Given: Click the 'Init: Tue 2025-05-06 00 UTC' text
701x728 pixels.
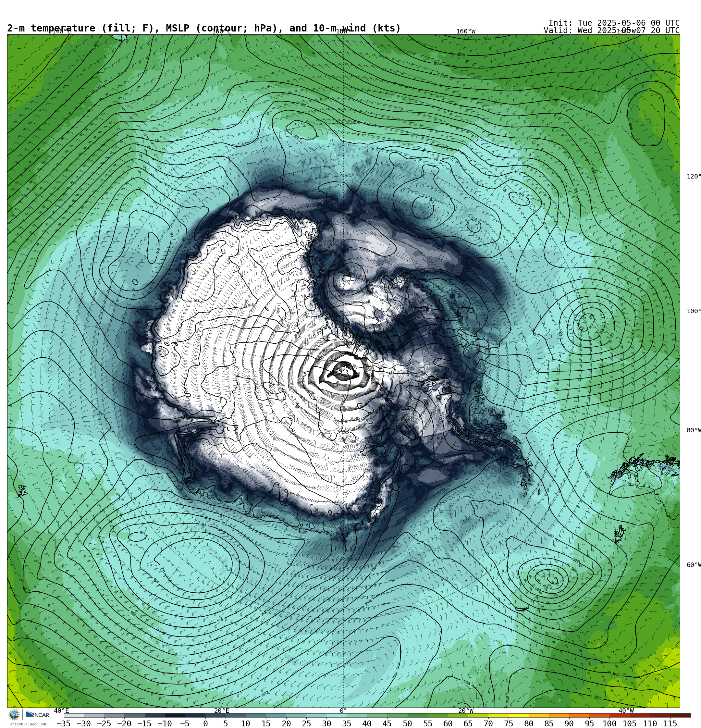Looking at the screenshot, I should (614, 23).
